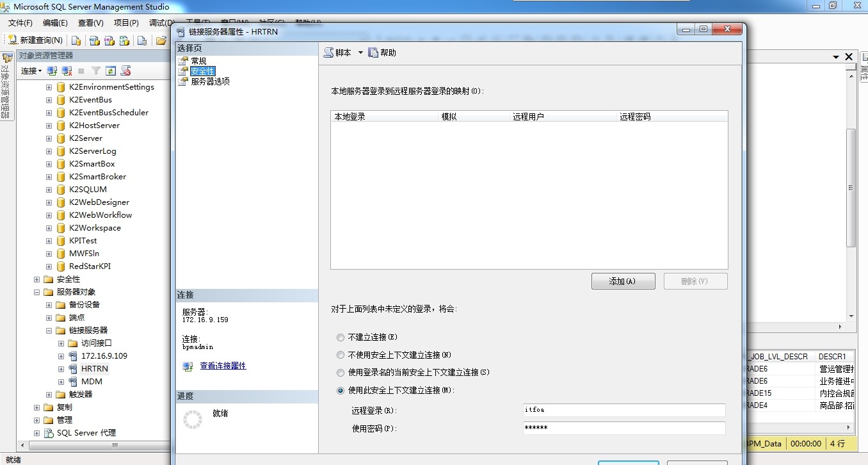Open the script dropdown arrow beside 脚本
868x465 pixels.
click(360, 53)
